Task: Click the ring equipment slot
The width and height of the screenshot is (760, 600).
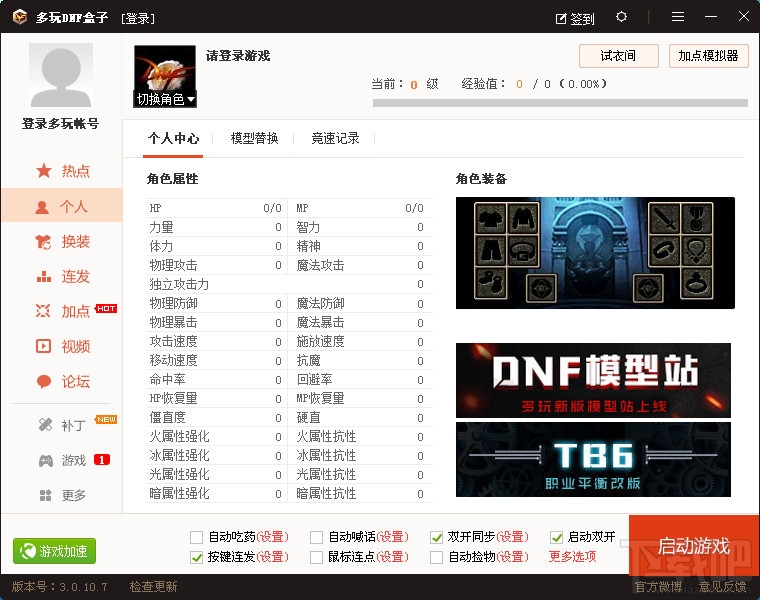Action: click(x=697, y=283)
